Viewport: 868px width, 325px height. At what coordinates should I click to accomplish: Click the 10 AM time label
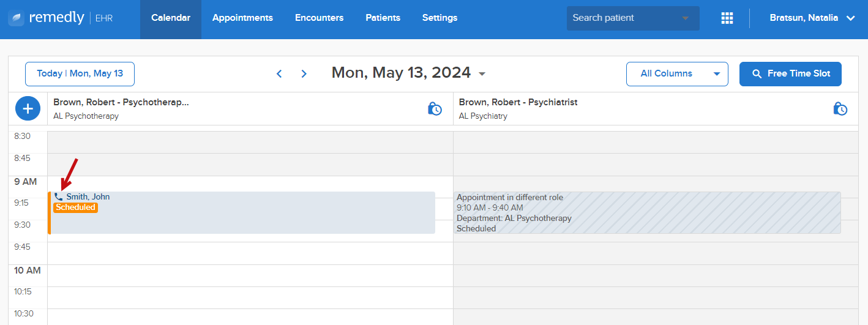tap(28, 271)
